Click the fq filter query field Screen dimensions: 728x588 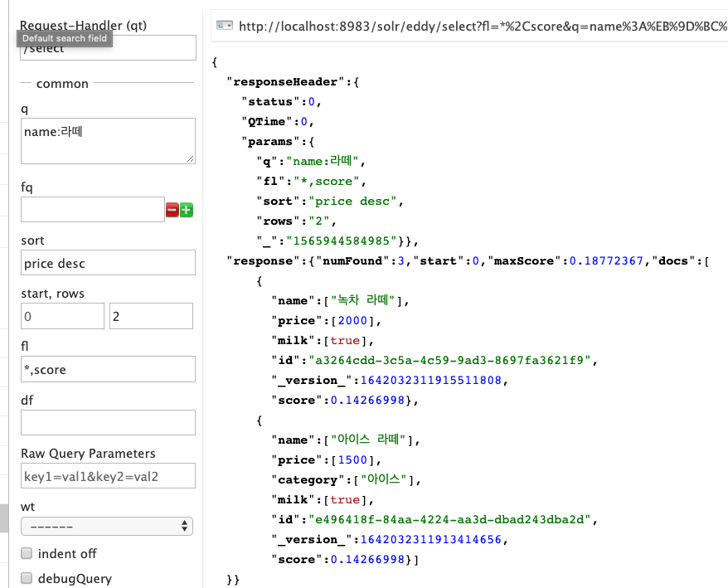coord(93,210)
